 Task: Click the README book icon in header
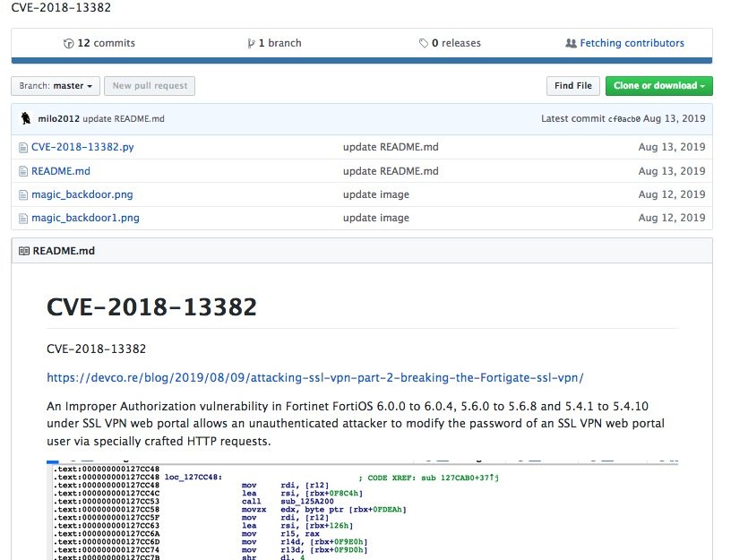click(24, 251)
